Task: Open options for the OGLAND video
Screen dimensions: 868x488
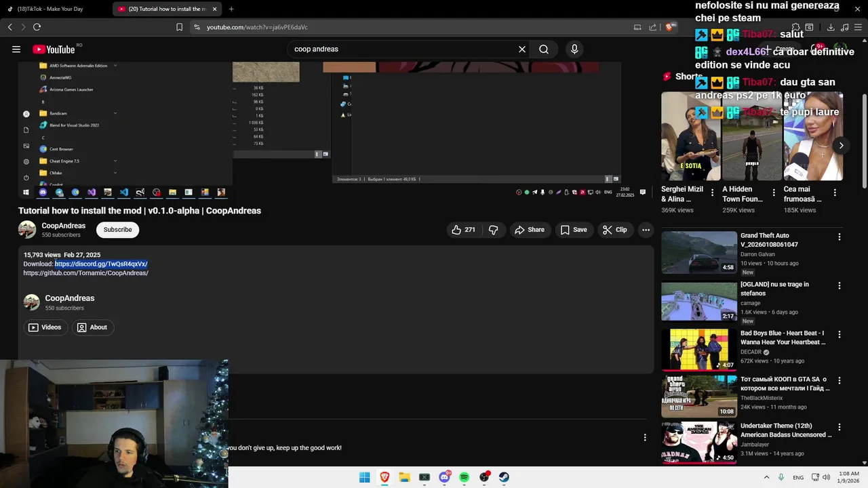Action: [x=840, y=286]
